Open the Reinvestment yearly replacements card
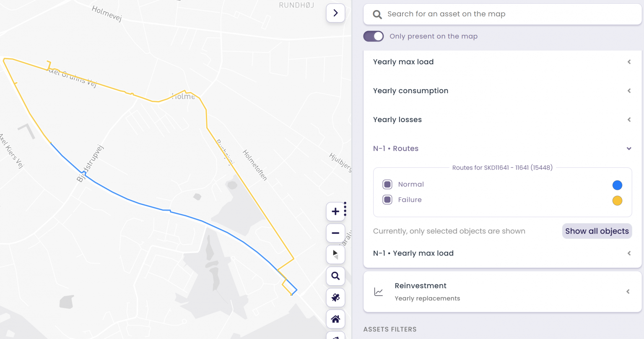This screenshot has width=644, height=339. coord(502,292)
